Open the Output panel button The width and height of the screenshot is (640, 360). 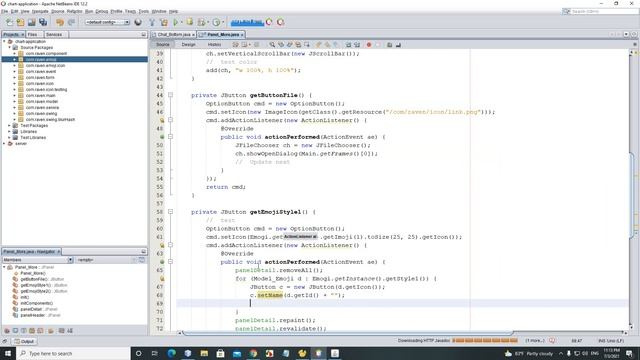[24, 341]
